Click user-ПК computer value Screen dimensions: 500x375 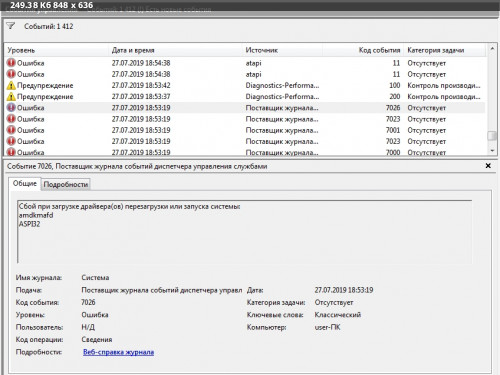coord(327,327)
